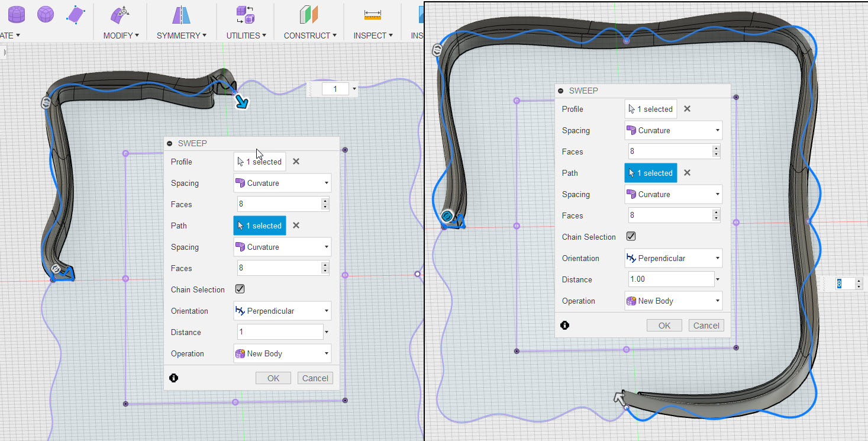Open the MODIFY menu
Image resolution: width=868 pixels, height=441 pixels.
pos(121,35)
